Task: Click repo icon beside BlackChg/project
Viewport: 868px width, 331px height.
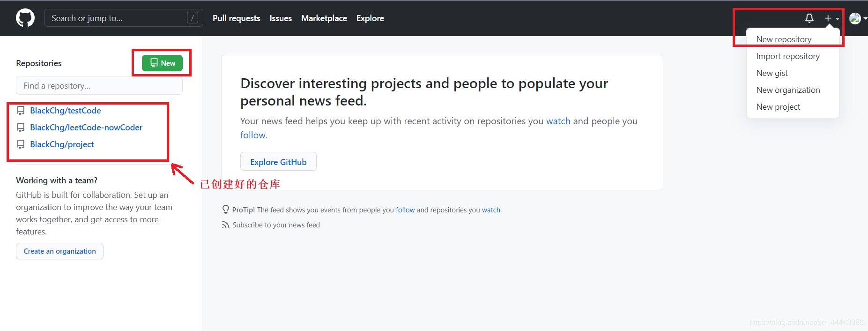Action: click(21, 144)
